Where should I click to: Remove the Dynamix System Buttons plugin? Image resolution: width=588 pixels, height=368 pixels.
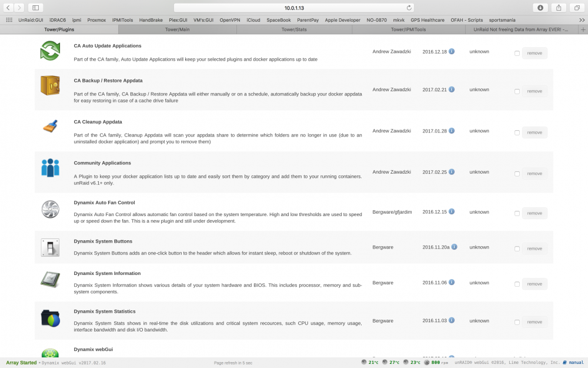coord(534,248)
